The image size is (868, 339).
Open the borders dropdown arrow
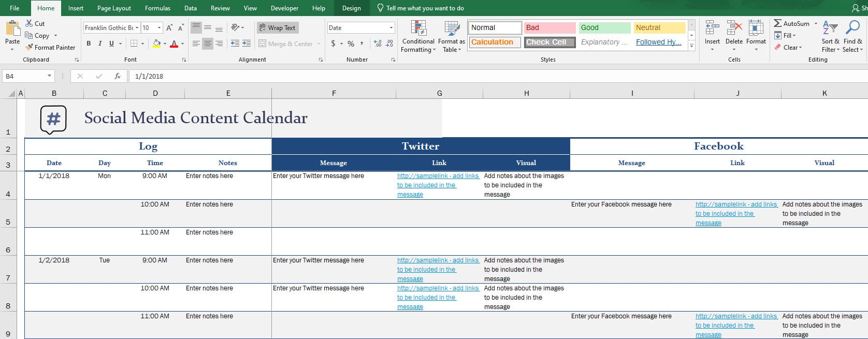coord(142,43)
